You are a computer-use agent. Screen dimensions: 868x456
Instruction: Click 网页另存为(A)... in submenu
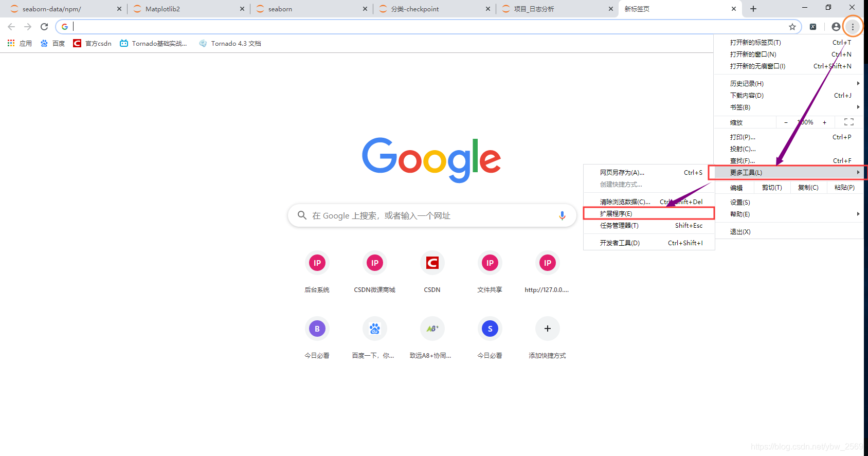click(649, 172)
